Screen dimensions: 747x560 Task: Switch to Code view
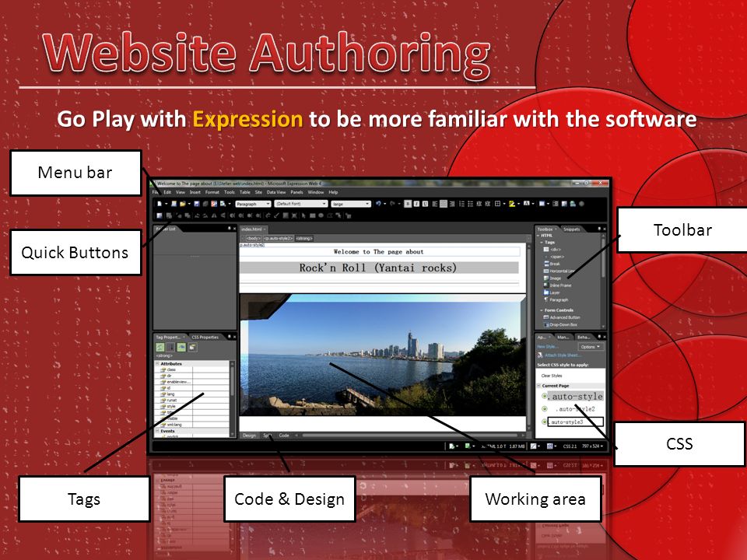(x=284, y=436)
